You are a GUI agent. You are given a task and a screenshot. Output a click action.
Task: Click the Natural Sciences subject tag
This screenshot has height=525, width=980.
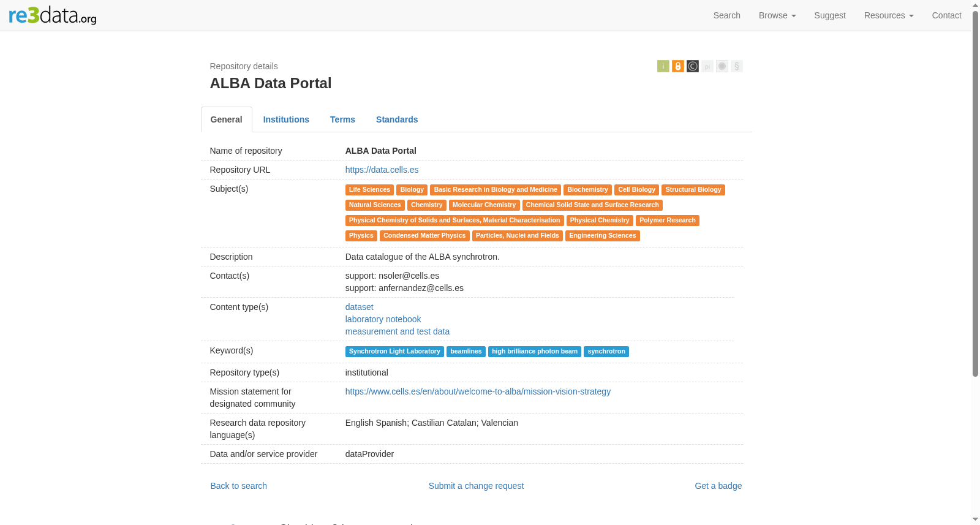coord(375,205)
